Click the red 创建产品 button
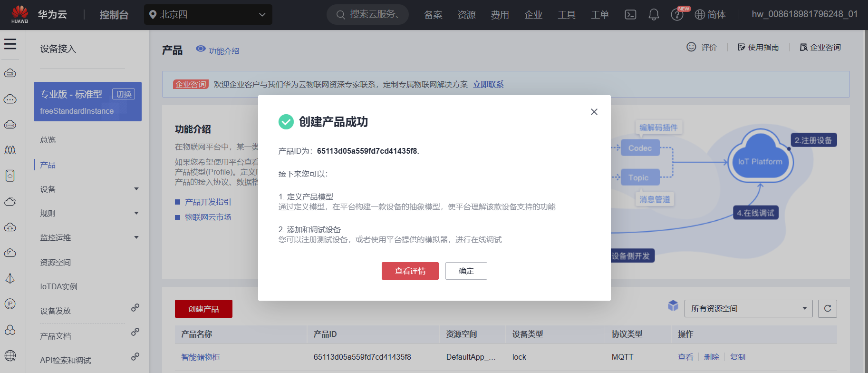The image size is (868, 373). pyautogui.click(x=203, y=309)
